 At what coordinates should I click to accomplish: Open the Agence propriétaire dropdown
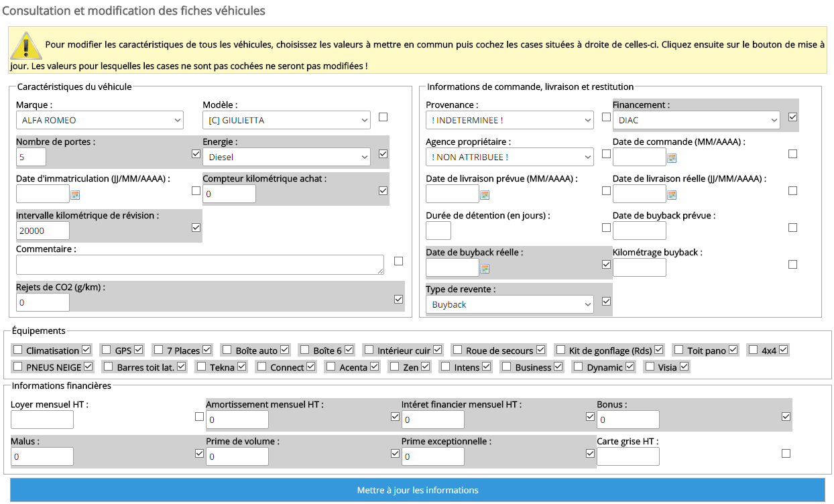click(510, 157)
